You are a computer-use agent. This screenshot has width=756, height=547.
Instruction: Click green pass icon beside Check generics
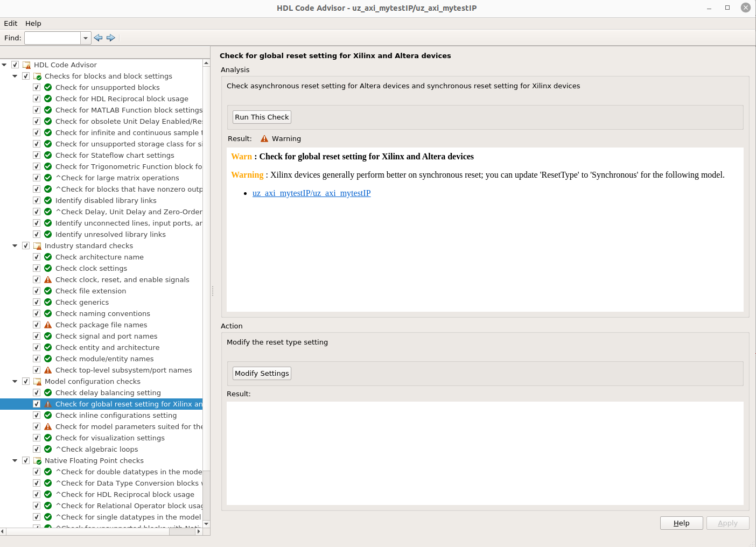(x=48, y=303)
